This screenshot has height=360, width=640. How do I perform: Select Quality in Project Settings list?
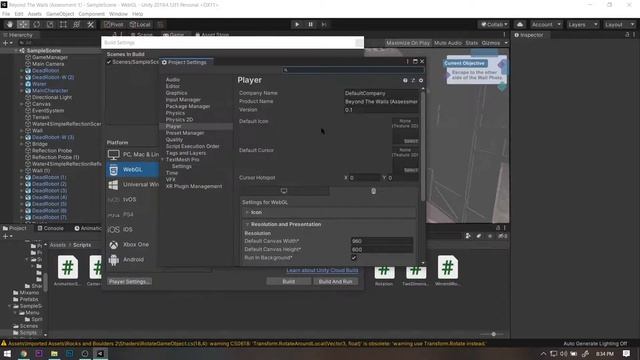tap(174, 140)
